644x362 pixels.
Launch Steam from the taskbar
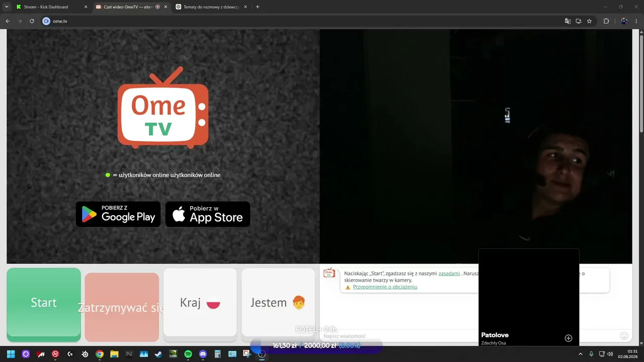tap(158, 354)
